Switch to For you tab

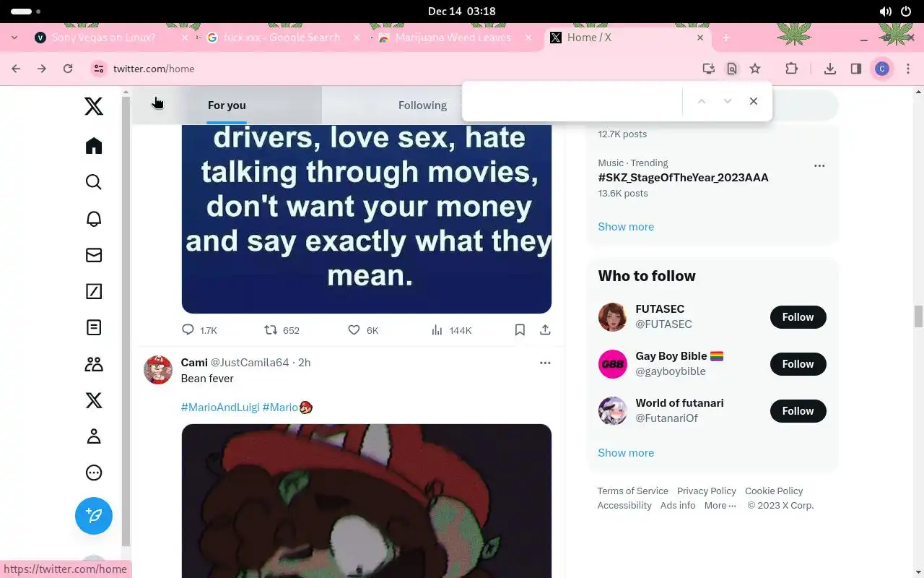pos(227,105)
